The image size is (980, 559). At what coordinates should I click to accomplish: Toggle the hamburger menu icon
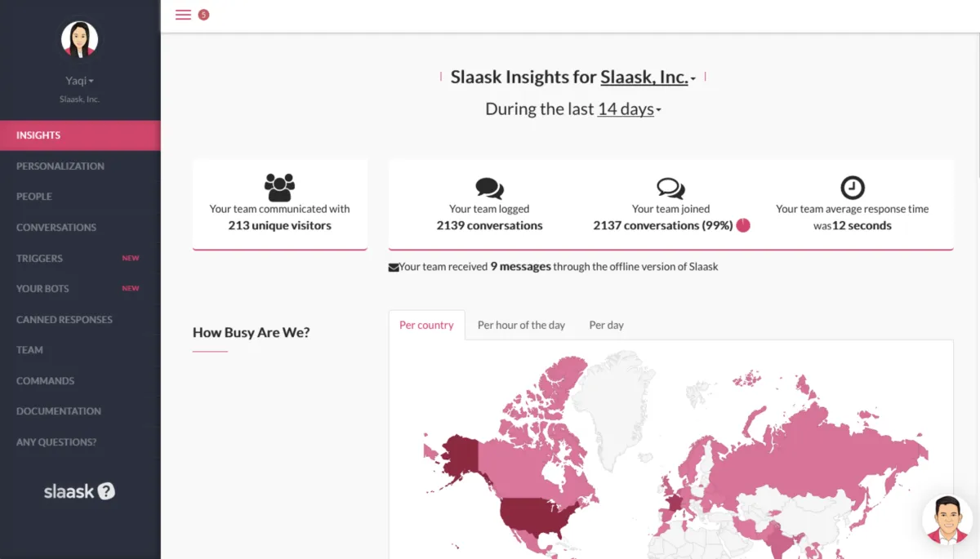click(183, 15)
